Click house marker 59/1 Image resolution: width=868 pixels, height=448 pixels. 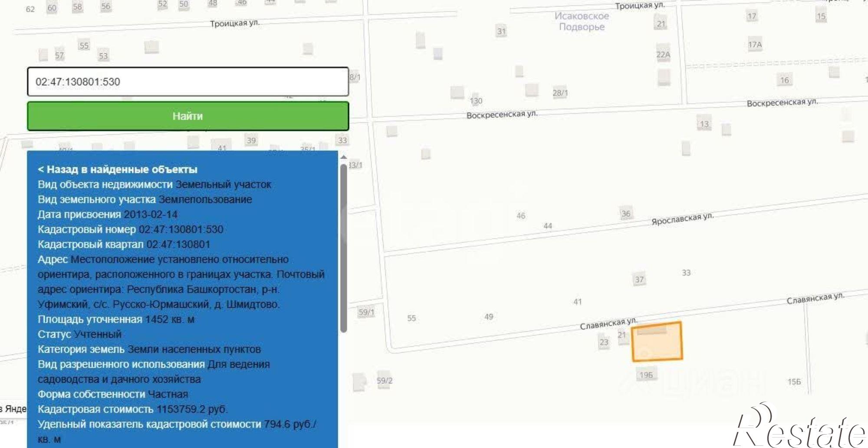[366, 312]
